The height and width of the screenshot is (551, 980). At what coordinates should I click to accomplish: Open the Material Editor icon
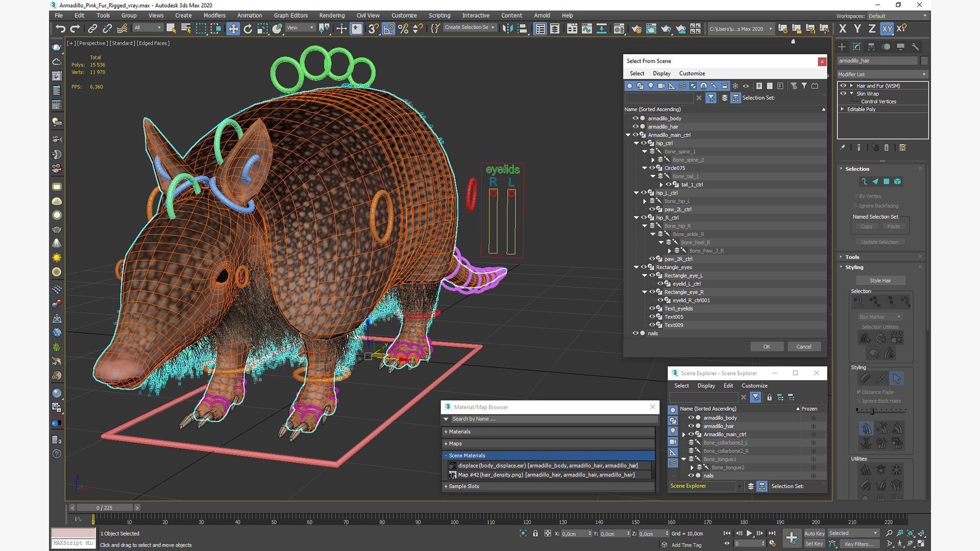click(x=619, y=29)
